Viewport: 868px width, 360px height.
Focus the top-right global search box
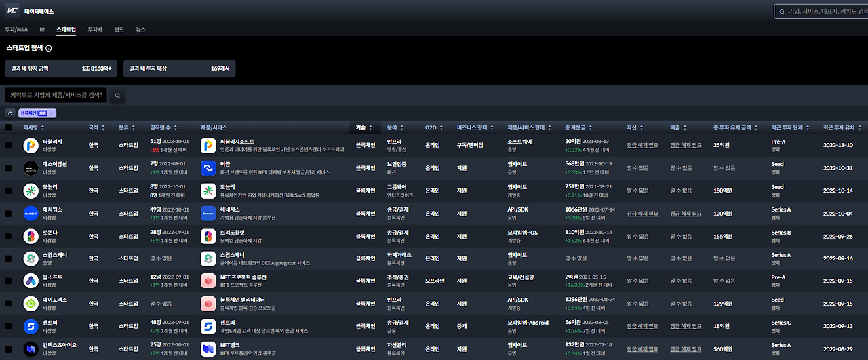(821, 12)
